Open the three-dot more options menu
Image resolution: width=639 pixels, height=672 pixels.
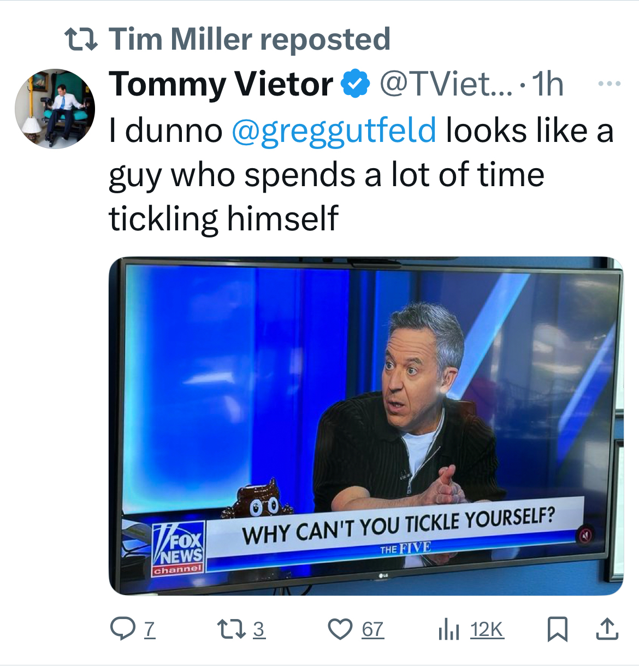click(x=609, y=84)
